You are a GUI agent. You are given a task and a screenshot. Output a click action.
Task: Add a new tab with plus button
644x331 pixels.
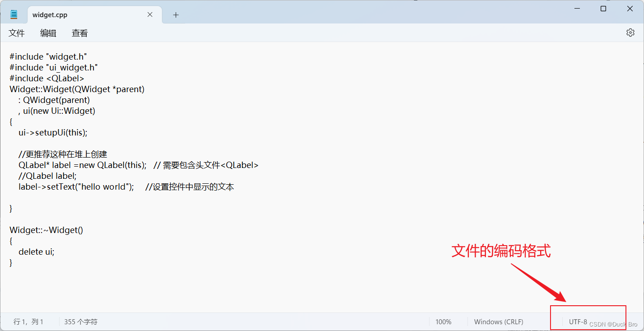(x=176, y=15)
